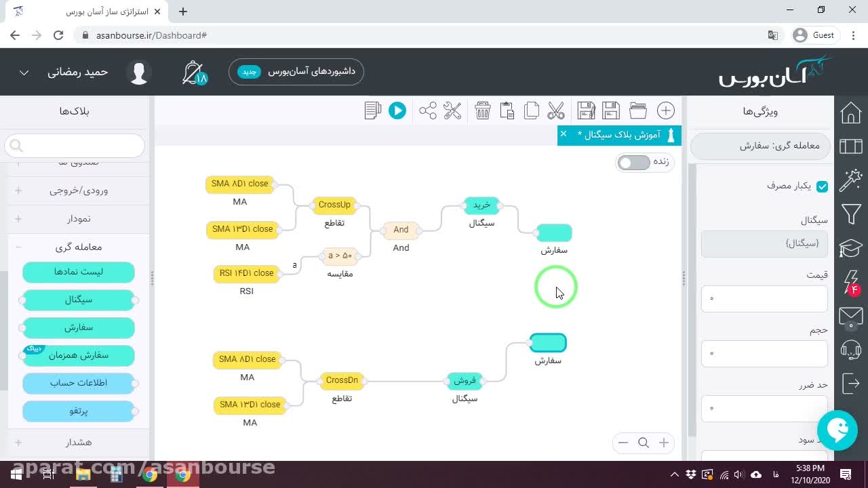Copy the selected block icon
Viewport: 868px width, 488px height.
pos(532,110)
